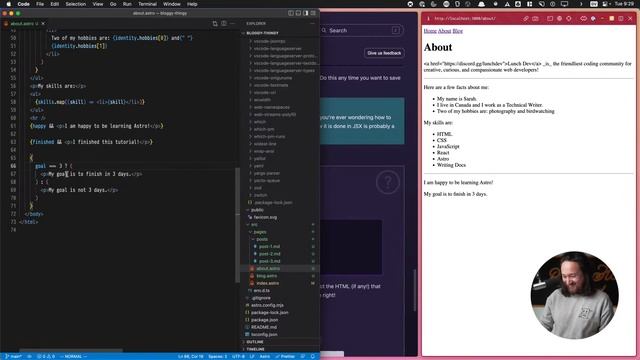Click the docs window vertical scrollbar
Screen dimensions: 640x360
[415, 290]
